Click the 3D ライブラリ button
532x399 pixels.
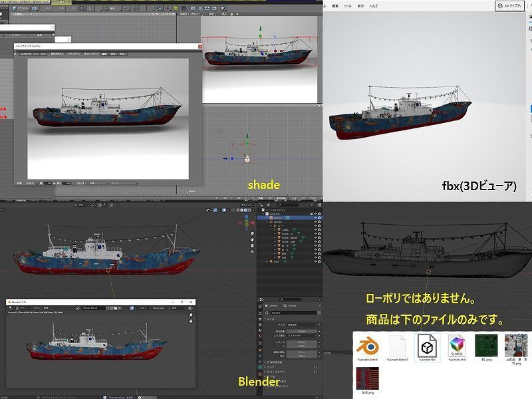point(510,5)
